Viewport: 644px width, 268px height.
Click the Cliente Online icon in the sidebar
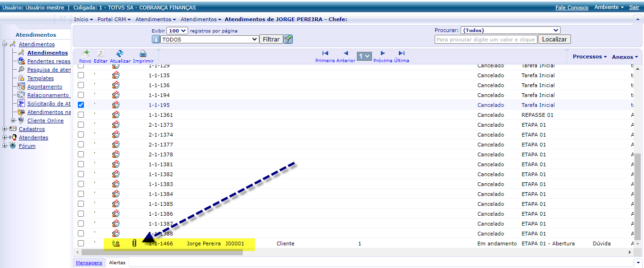pos(21,121)
